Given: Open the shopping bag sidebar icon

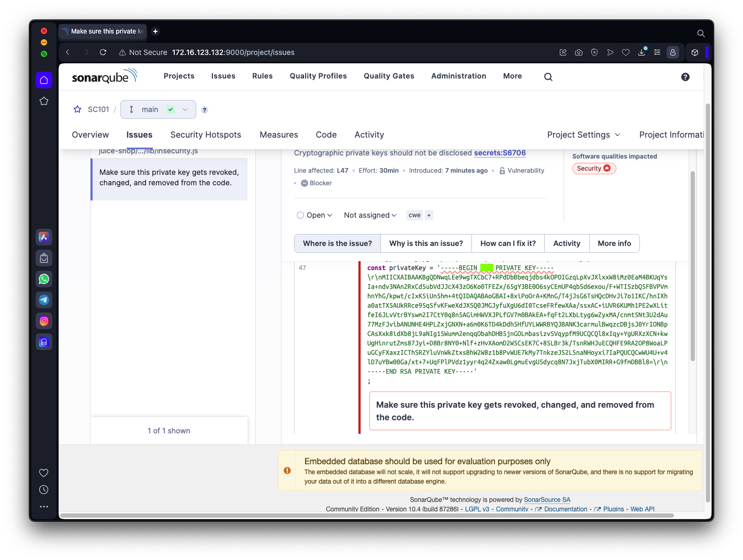Looking at the screenshot, I should [44, 258].
